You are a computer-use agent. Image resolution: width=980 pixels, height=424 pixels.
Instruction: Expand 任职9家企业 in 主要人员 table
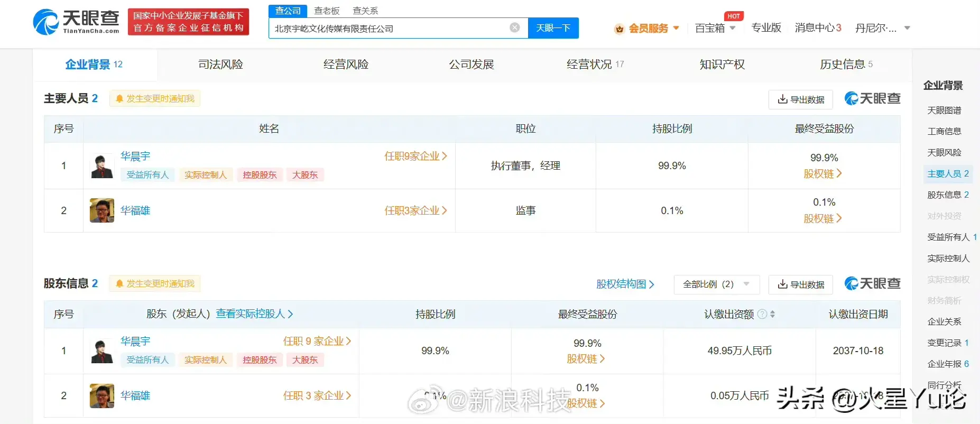(415, 156)
